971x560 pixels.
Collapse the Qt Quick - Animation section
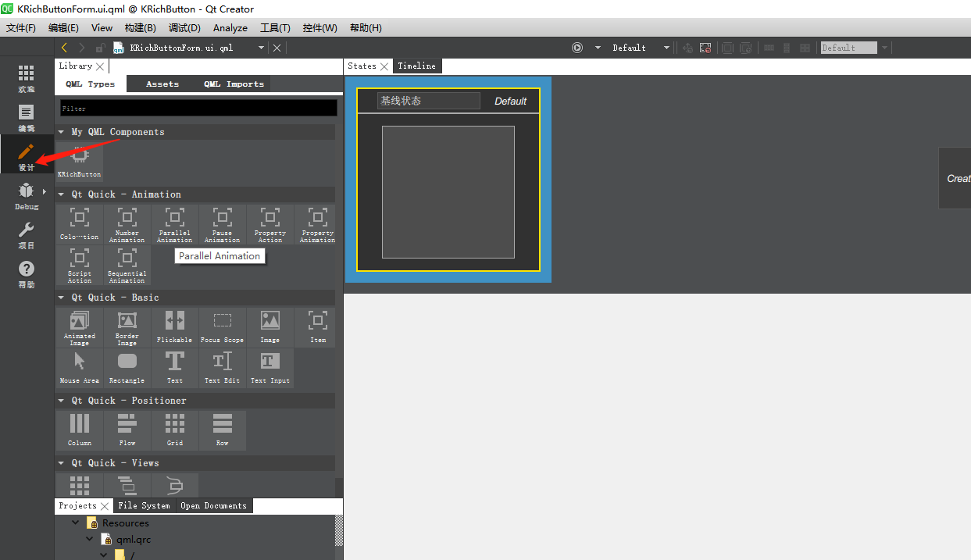(61, 194)
